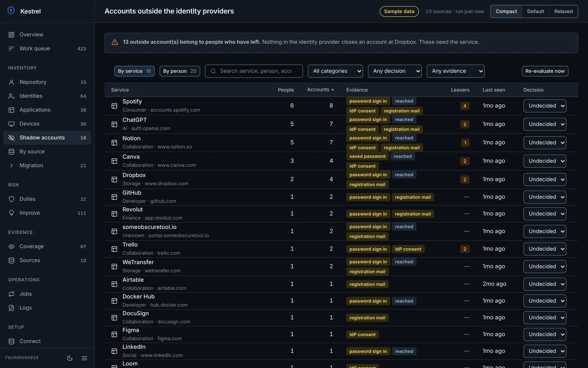Click the hamburger menu icon in sidebar footer
The height and width of the screenshot is (368, 588).
(x=85, y=358)
